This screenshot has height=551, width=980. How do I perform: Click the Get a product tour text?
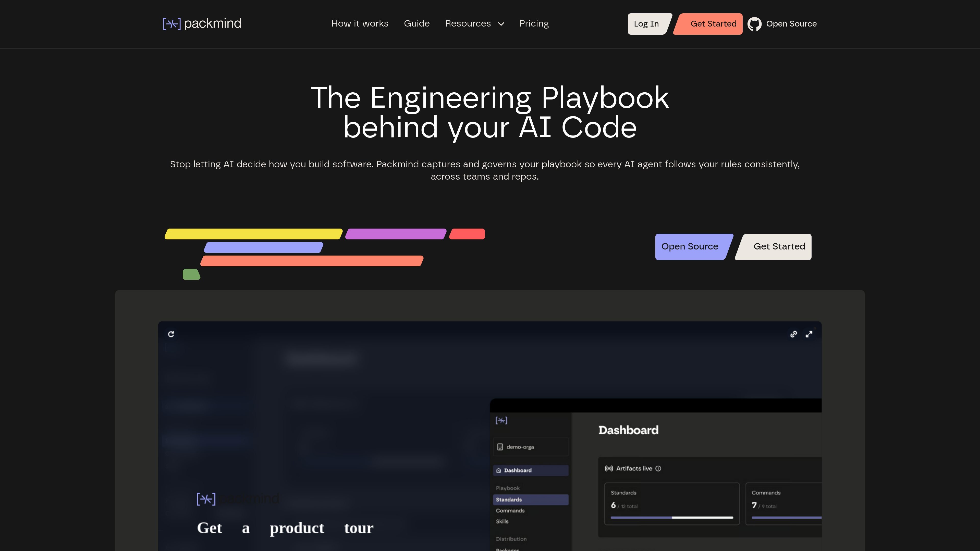[x=285, y=528]
